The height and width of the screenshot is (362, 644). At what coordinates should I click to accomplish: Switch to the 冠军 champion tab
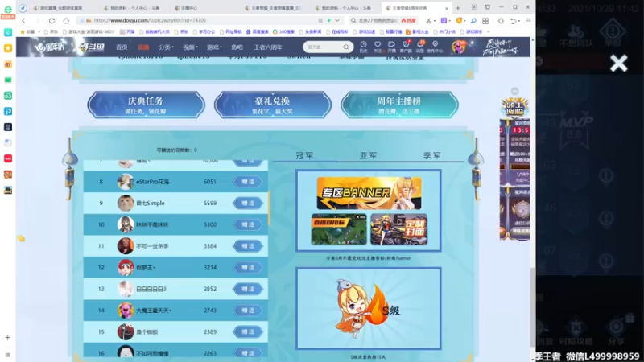pos(304,155)
